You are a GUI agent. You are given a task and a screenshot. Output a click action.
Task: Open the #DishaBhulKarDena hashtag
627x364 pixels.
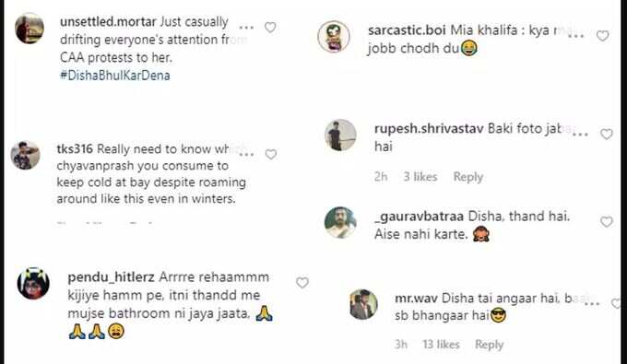[x=114, y=76]
